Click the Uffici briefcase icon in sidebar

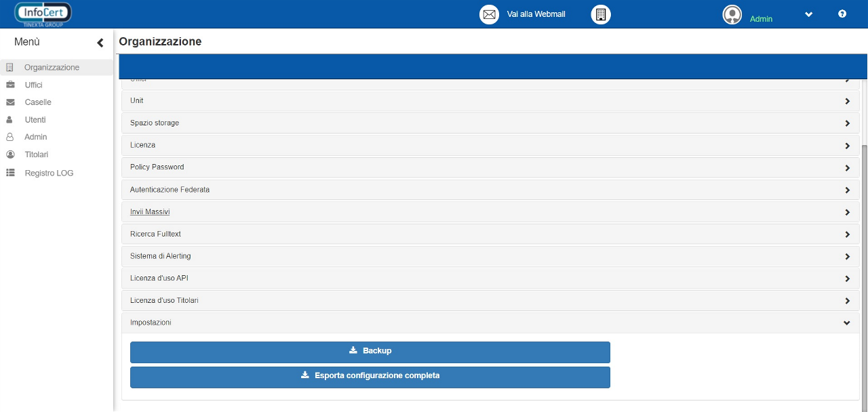tap(10, 85)
